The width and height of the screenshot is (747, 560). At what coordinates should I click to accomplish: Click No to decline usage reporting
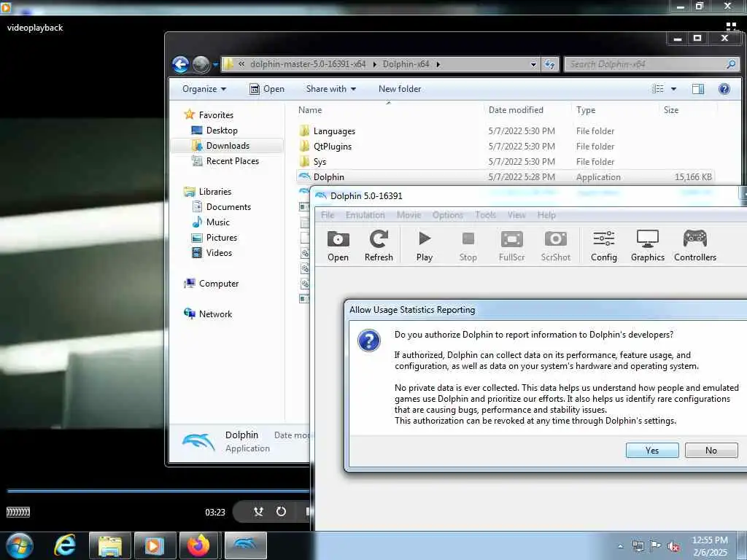pyautogui.click(x=711, y=450)
